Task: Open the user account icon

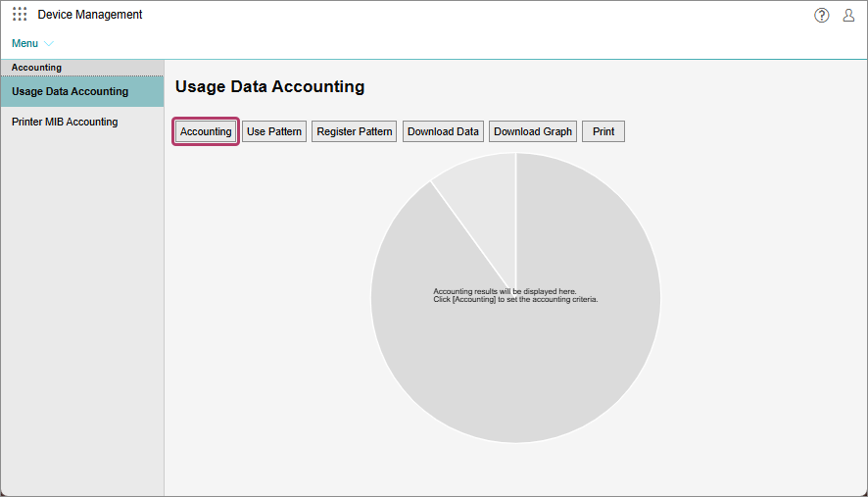Action: tap(848, 15)
